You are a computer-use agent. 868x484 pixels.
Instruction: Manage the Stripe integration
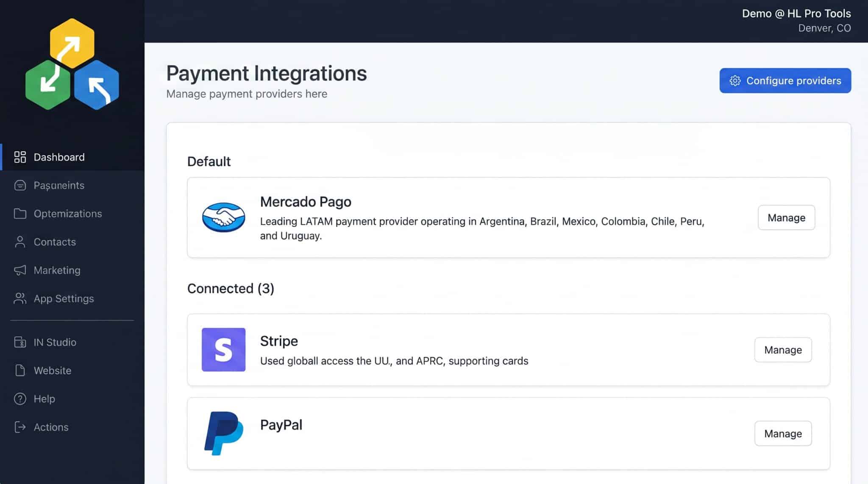(x=783, y=350)
